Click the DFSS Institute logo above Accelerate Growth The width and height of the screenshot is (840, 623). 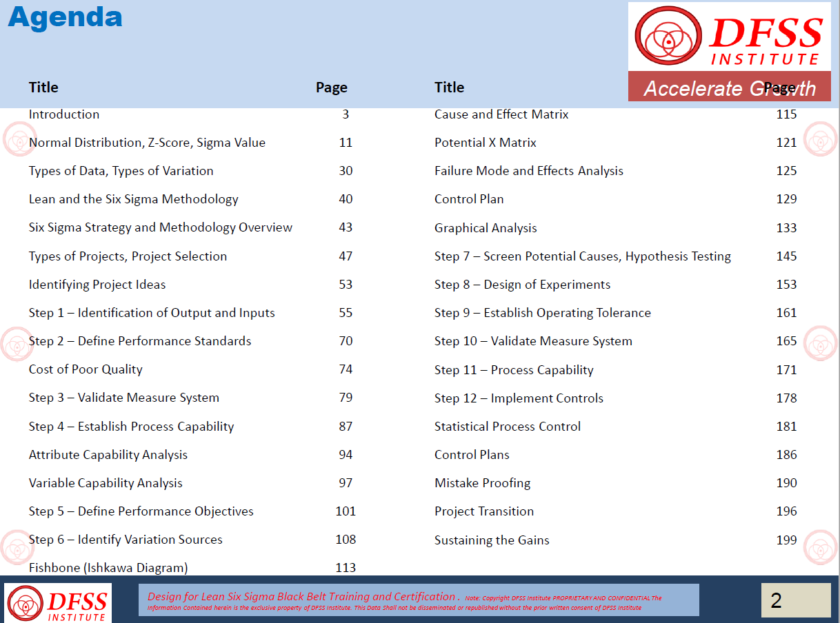(729, 37)
